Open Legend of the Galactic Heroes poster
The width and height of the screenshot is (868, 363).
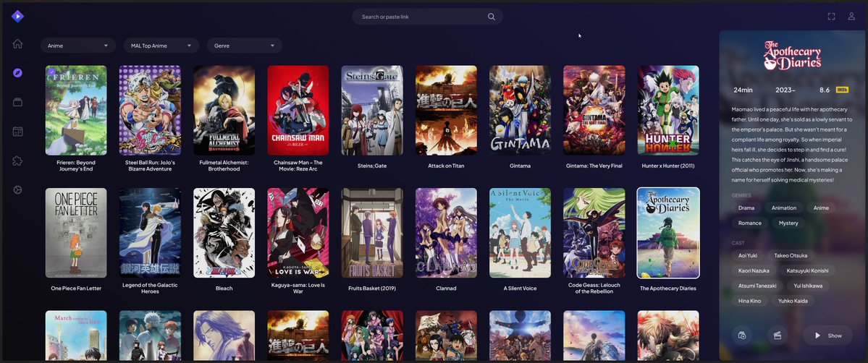pyautogui.click(x=150, y=233)
